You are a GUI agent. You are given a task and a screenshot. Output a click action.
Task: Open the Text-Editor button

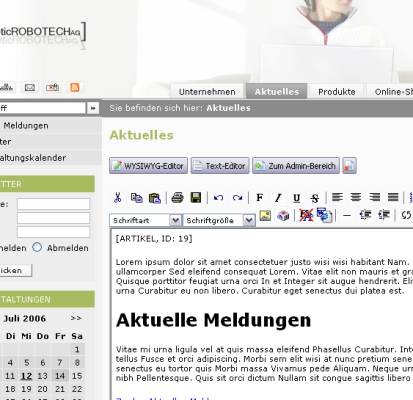220,166
